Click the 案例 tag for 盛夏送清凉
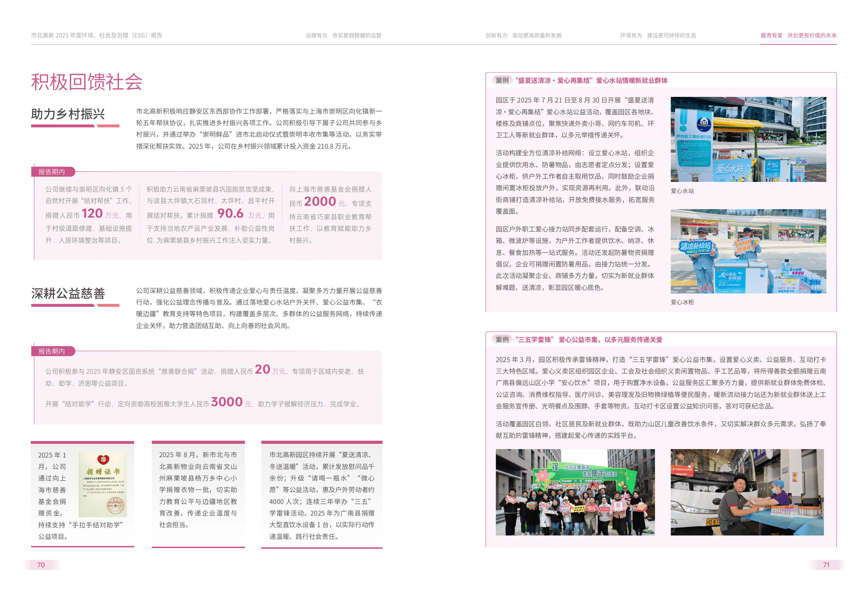This screenshot has height=589, width=868. (502, 80)
